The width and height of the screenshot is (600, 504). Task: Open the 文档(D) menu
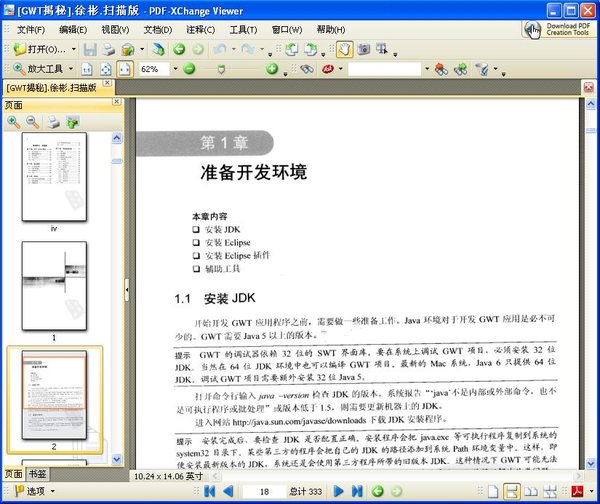point(158,29)
